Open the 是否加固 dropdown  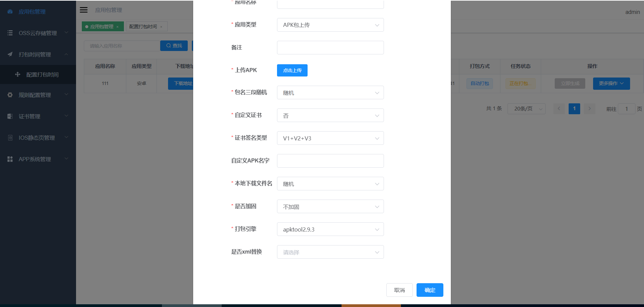pos(330,206)
